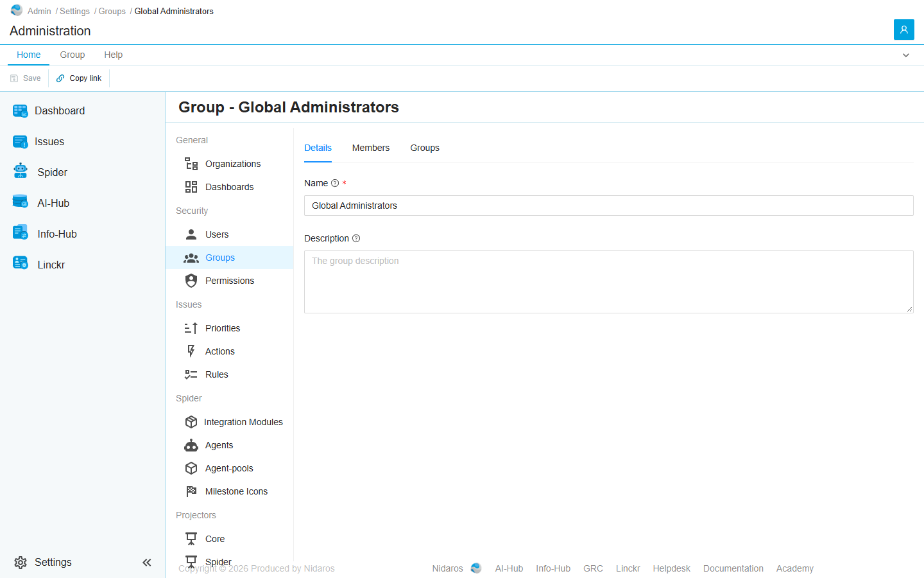This screenshot has height=578, width=924.
Task: Switch to the Group ribbon tab
Action: (x=73, y=55)
